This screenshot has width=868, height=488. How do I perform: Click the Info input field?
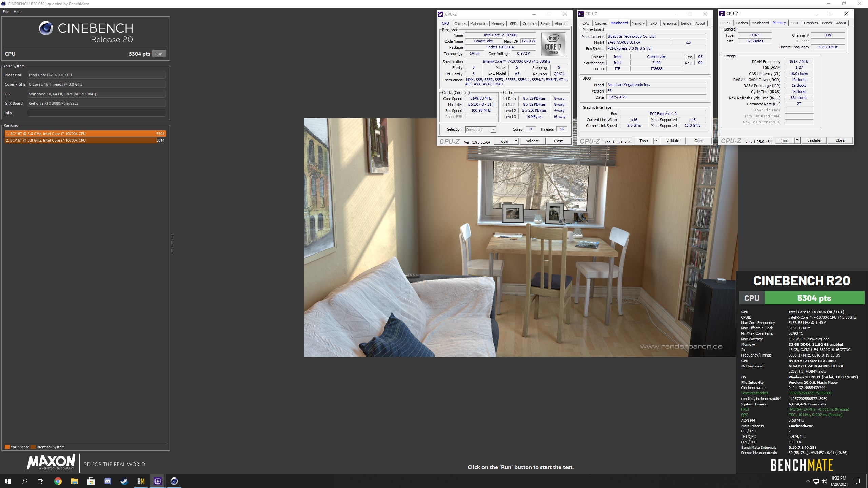97,113
